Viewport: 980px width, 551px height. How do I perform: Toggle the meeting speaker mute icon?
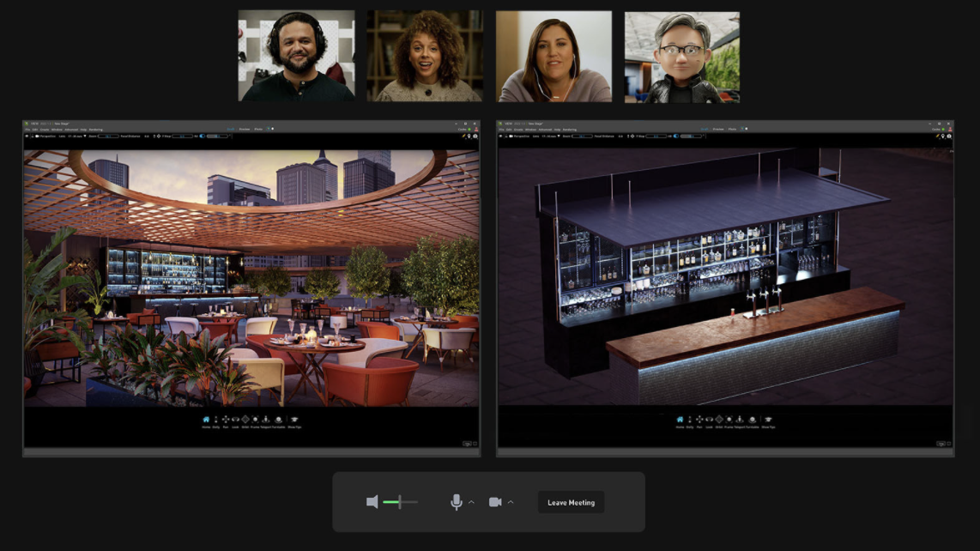coord(372,502)
